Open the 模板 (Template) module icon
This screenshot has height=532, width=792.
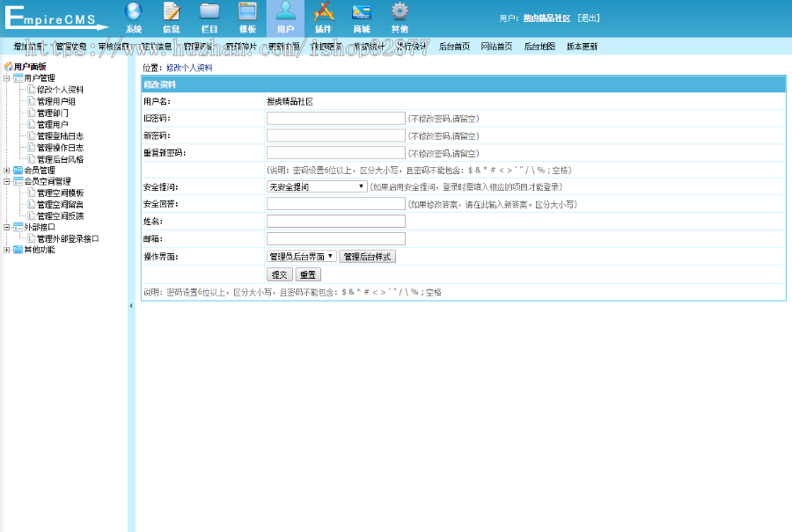(247, 18)
